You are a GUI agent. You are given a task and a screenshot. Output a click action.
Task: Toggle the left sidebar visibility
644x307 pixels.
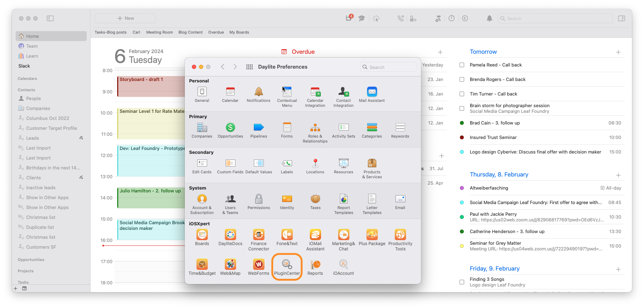click(50, 18)
